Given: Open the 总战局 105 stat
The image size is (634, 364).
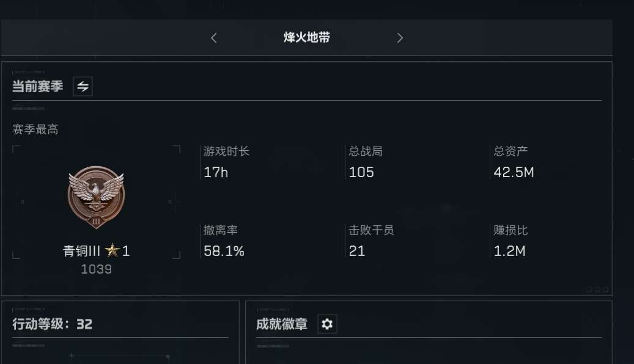Looking at the screenshot, I should [366, 162].
